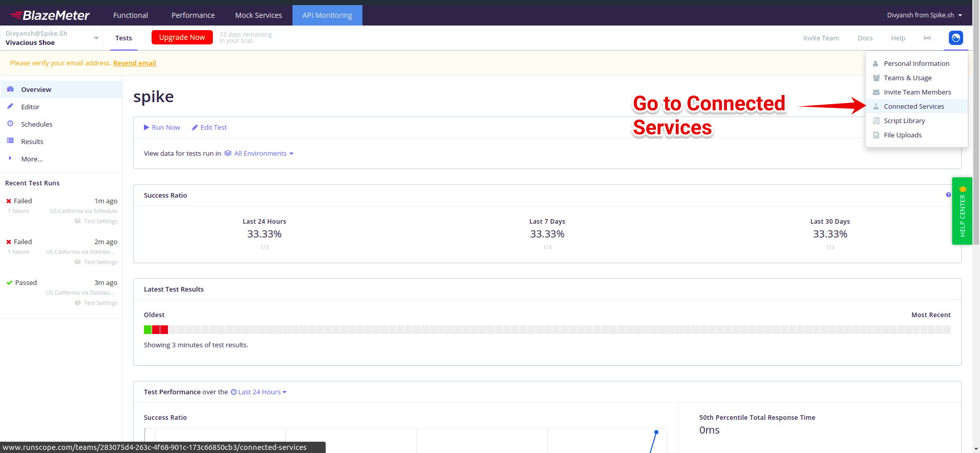Switch to the Performance tab

click(x=193, y=15)
